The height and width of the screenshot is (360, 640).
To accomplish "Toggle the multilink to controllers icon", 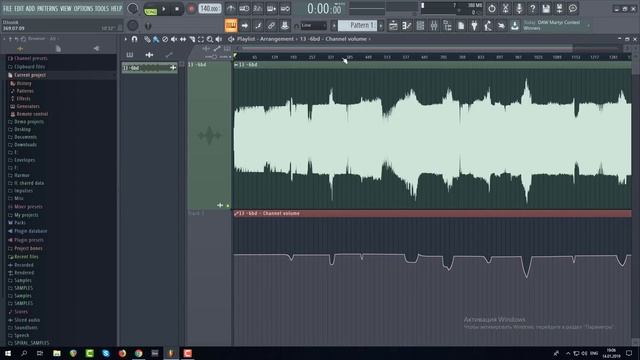I will (x=271, y=26).
